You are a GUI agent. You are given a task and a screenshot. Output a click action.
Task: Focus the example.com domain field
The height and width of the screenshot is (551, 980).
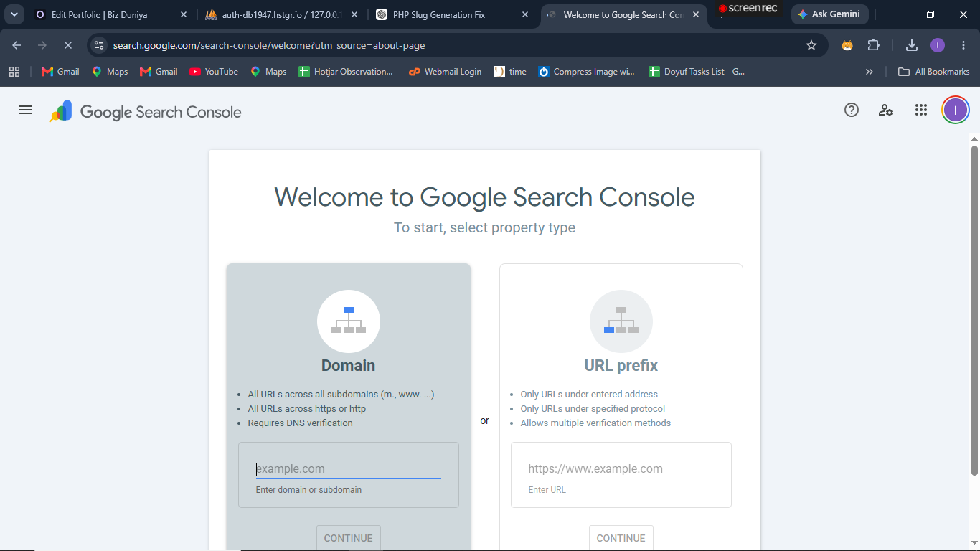coord(349,469)
